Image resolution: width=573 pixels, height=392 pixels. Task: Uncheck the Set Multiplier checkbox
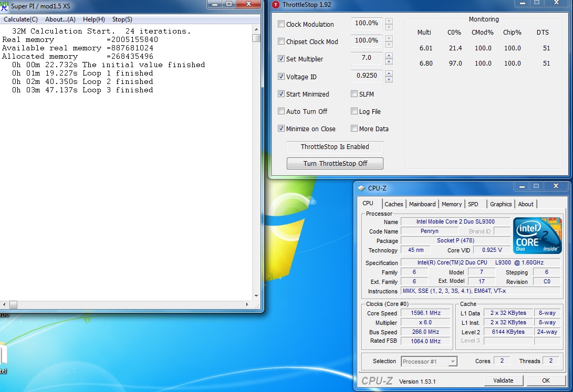pos(281,58)
